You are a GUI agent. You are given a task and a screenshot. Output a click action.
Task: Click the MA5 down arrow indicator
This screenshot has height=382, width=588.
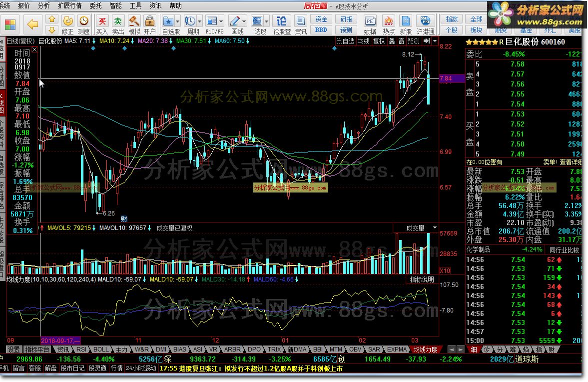[x=94, y=41]
